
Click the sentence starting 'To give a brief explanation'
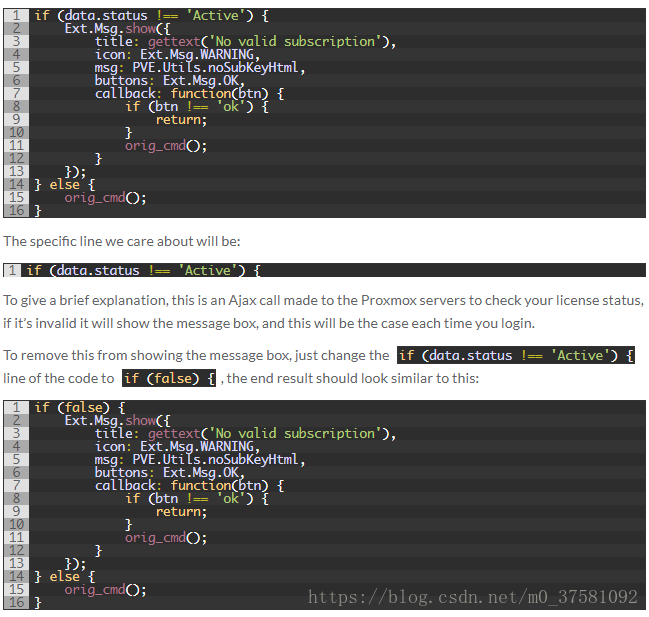pos(324,300)
